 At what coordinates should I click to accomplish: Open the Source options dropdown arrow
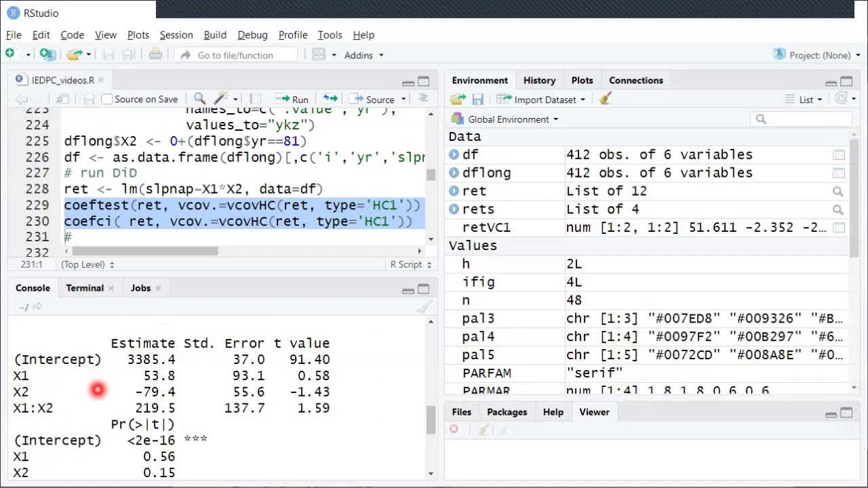click(x=403, y=100)
